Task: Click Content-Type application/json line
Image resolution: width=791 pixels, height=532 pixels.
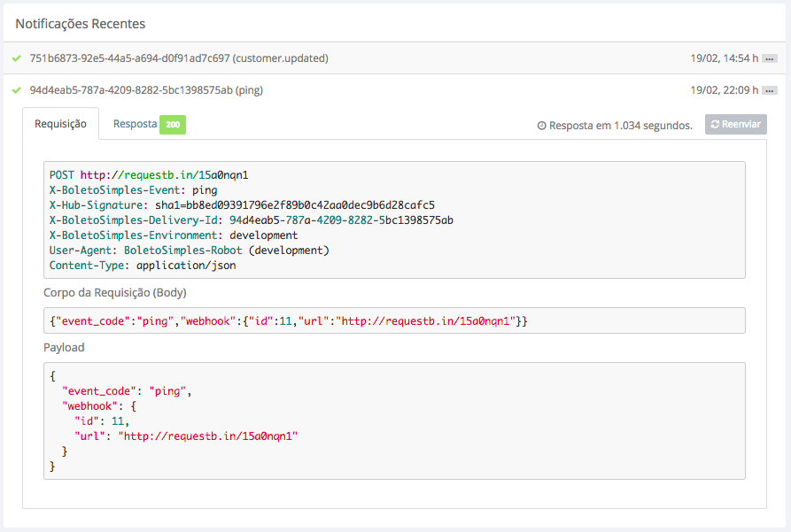Action: pos(143,266)
